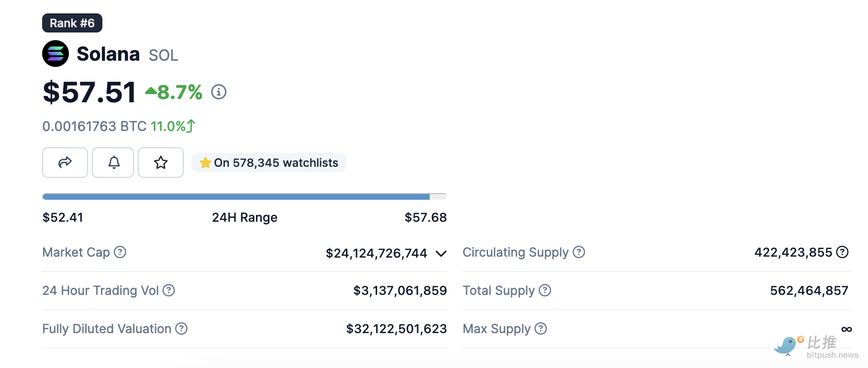Click the SOL ticker symbol
Image resolution: width=868 pixels, height=368 pixels.
coord(163,55)
